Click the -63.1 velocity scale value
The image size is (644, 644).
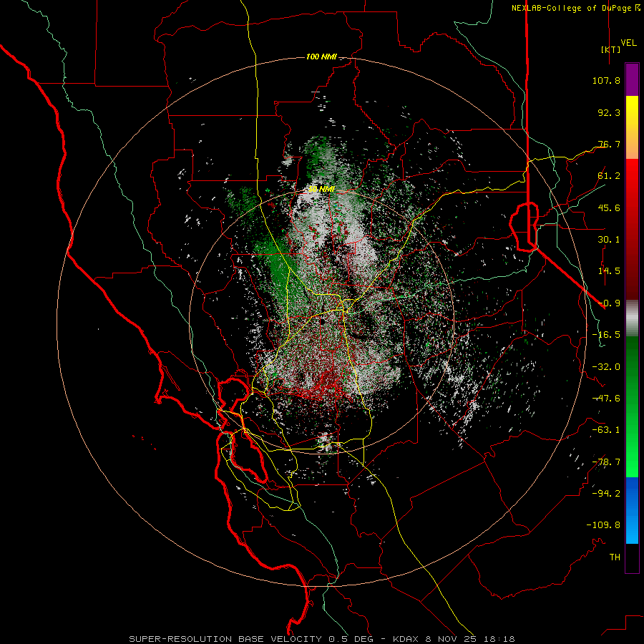(606, 430)
